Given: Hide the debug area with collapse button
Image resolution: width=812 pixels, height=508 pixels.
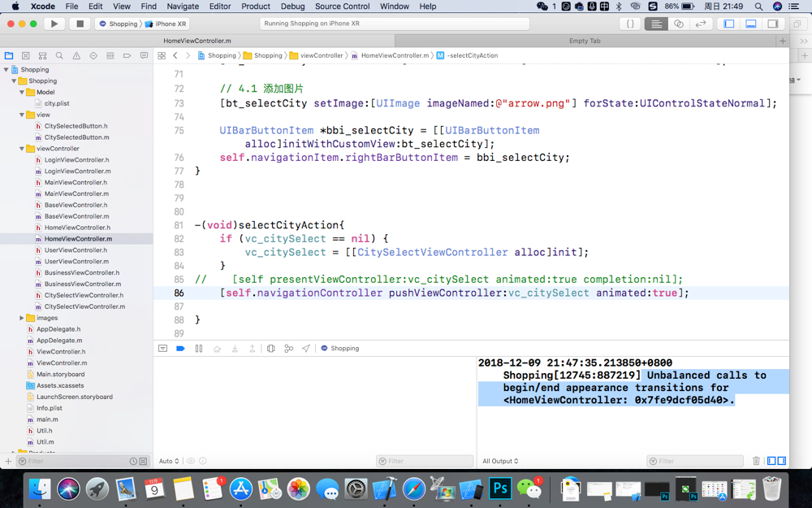Looking at the screenshot, I should [x=162, y=349].
